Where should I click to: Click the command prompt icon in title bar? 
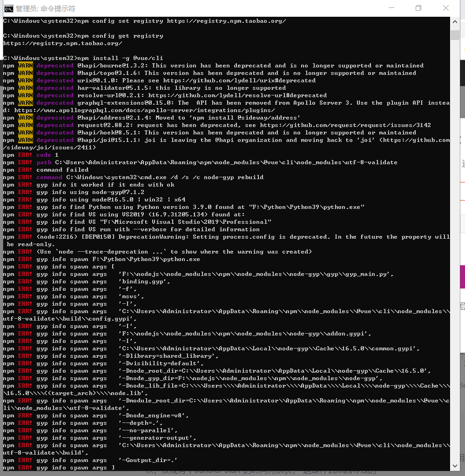(x=8, y=8)
